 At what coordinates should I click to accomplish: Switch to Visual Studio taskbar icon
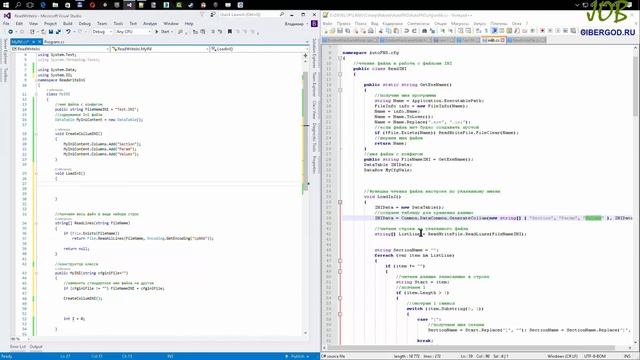(x=129, y=5)
